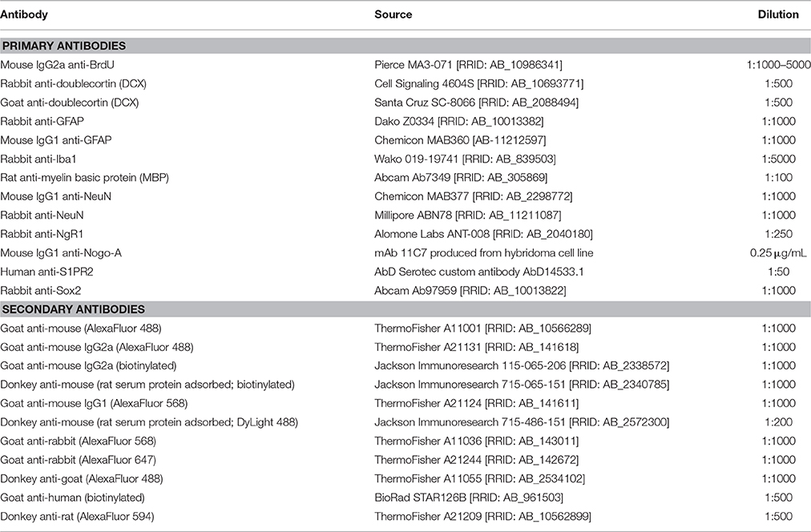Click the 1:50 dilution value
The width and height of the screenshot is (811, 532).
click(778, 272)
